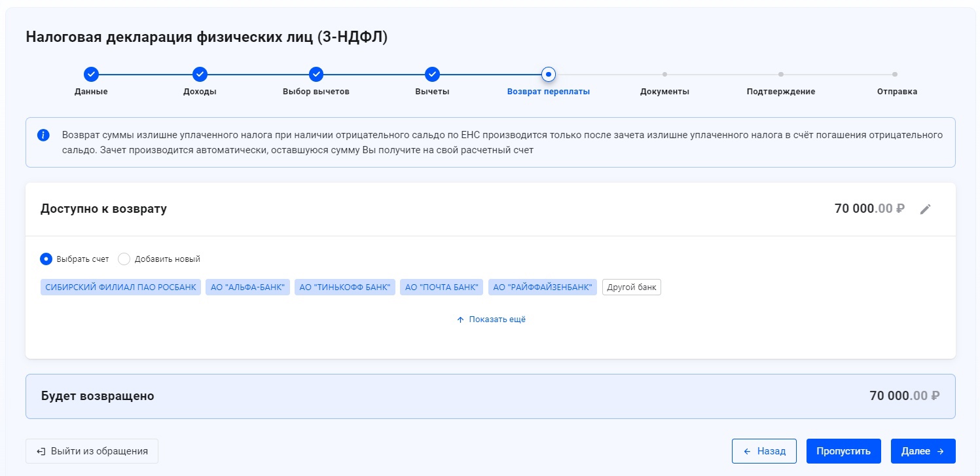This screenshot has width=980, height=476.
Task: Choose СИБИРСКИЙ ФИЛИАЛ ПАО РОСБАНК chip
Action: [120, 287]
